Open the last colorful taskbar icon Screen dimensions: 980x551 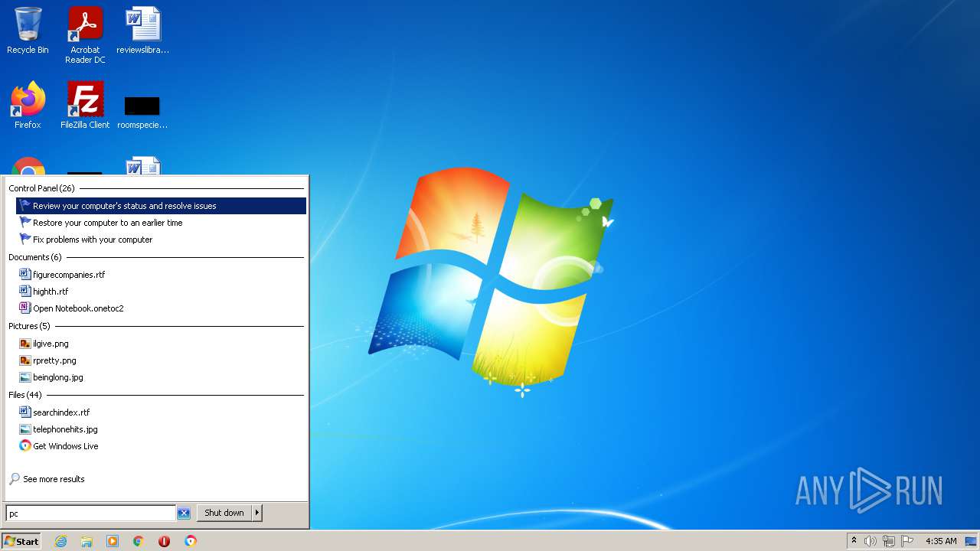tap(190, 541)
